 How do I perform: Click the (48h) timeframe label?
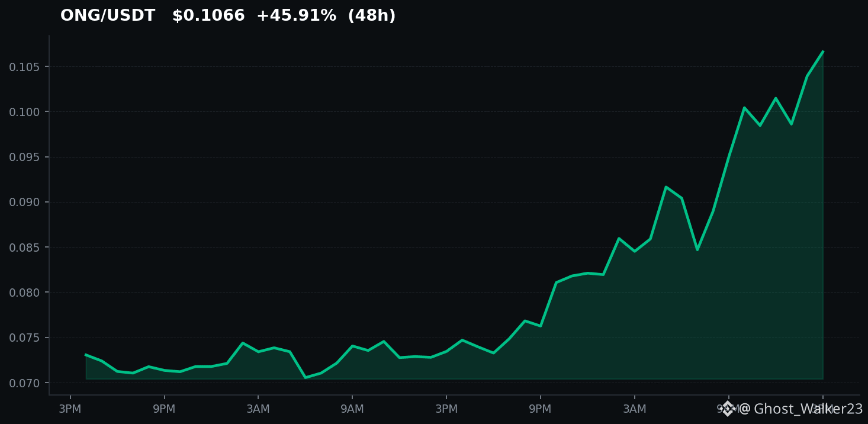(x=372, y=16)
